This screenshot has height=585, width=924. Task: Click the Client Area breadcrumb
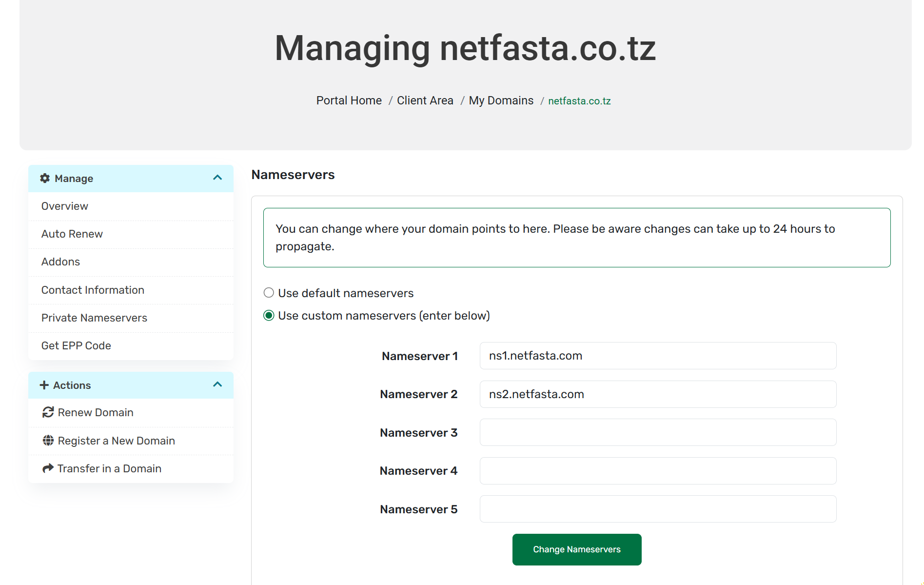pyautogui.click(x=425, y=101)
